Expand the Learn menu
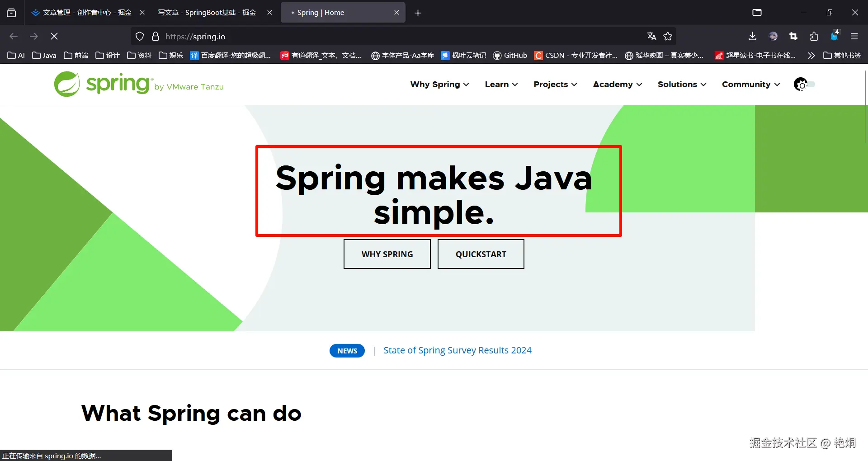The image size is (868, 461). coord(501,85)
